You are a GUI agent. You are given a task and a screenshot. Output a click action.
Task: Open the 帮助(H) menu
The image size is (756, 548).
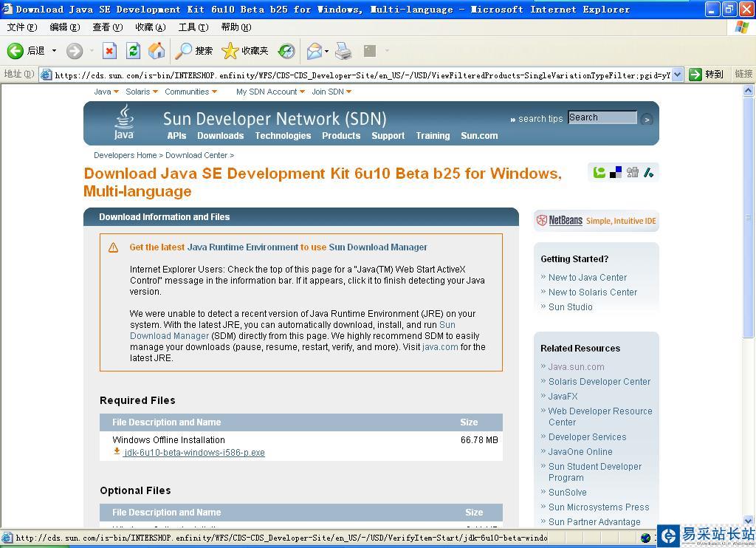pos(236,27)
